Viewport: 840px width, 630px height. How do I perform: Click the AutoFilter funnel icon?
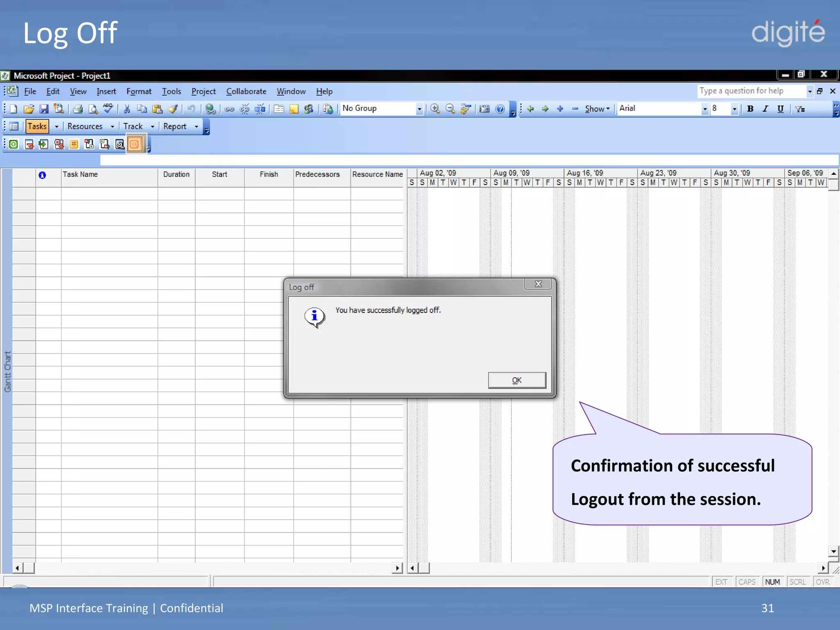point(800,109)
